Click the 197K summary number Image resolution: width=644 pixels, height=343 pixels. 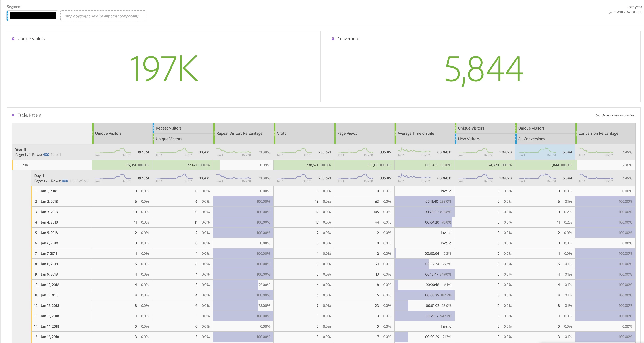[x=164, y=69]
